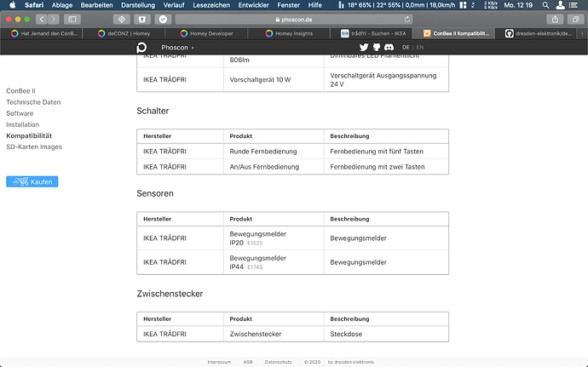Open Technische Daten sidebar link
588x367 pixels.
33,102
